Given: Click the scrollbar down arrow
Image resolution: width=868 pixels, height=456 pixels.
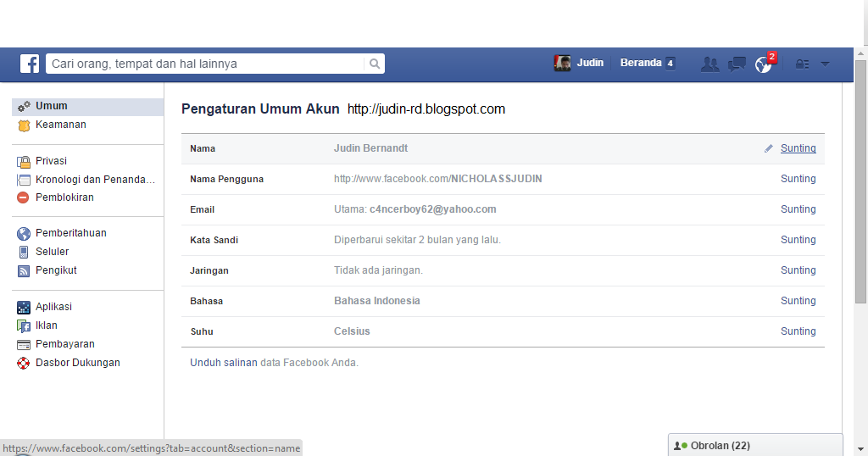Looking at the screenshot, I should 860,449.
